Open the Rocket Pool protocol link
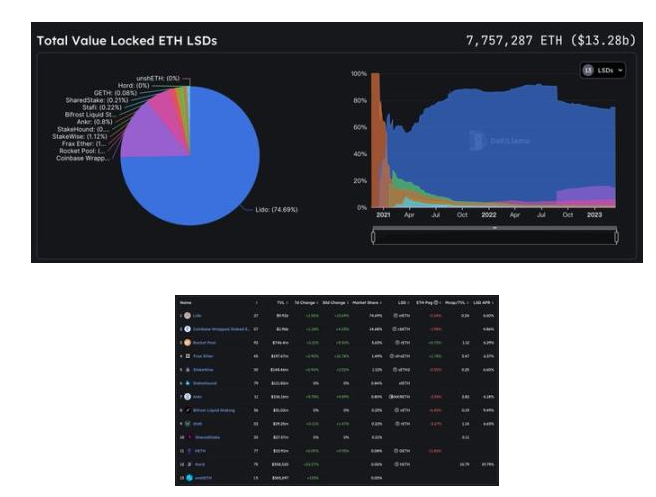Viewport: 656px width, 497px height. (x=205, y=343)
